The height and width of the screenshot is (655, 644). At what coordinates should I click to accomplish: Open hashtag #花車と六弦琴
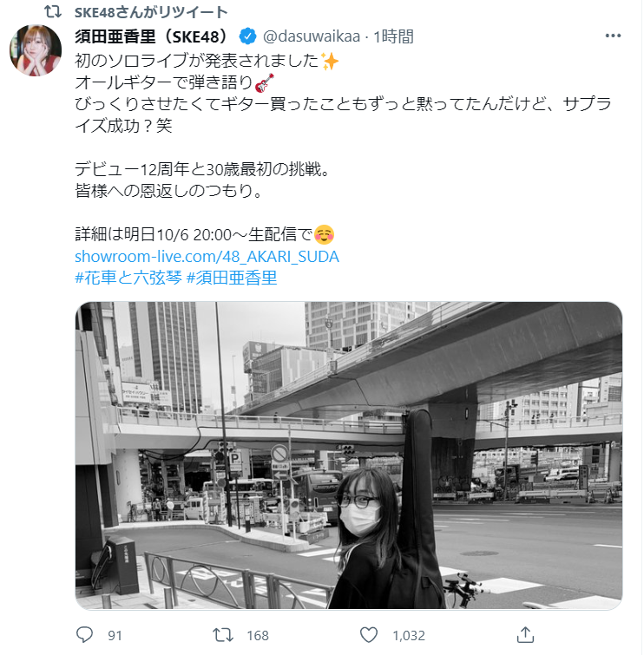pyautogui.click(x=128, y=278)
